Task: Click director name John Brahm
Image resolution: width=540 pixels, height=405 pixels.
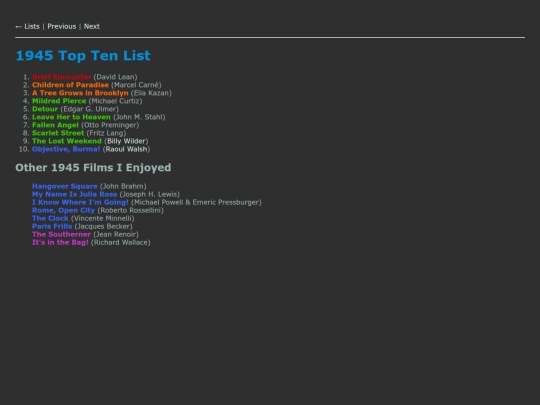Action: click(123, 186)
